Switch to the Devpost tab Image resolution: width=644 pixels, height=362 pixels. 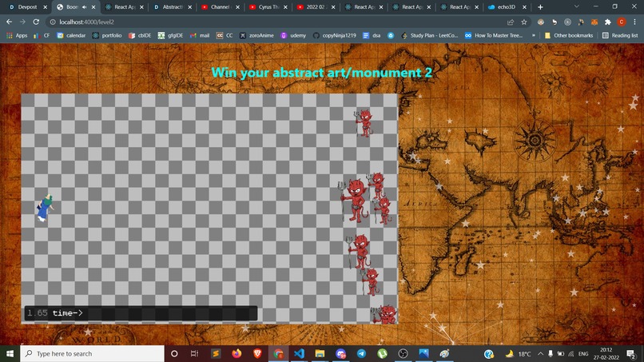tap(27, 7)
